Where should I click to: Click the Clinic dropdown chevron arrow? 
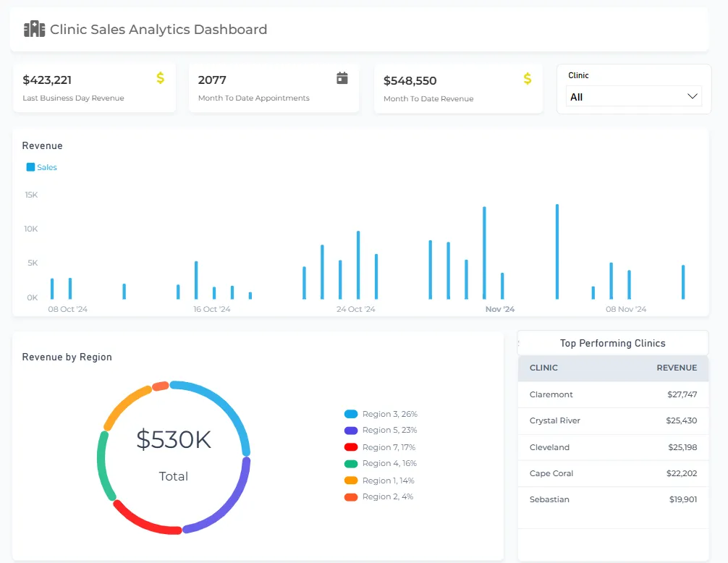(x=693, y=97)
